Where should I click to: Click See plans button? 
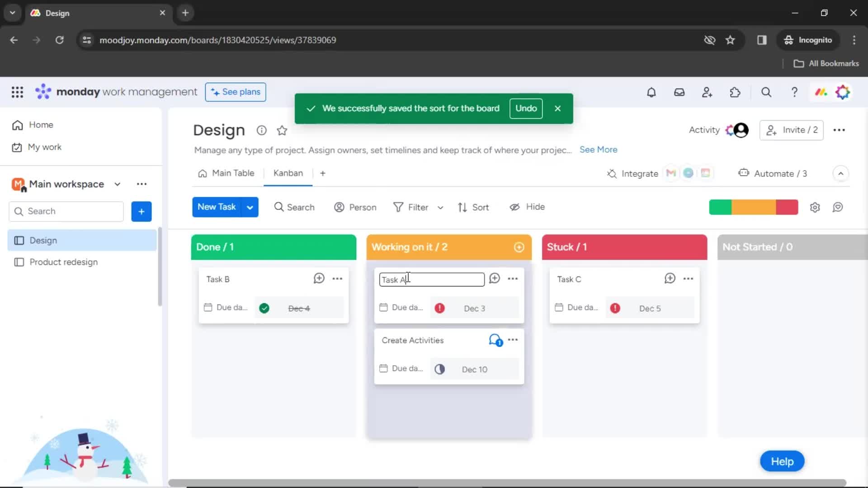236,92
